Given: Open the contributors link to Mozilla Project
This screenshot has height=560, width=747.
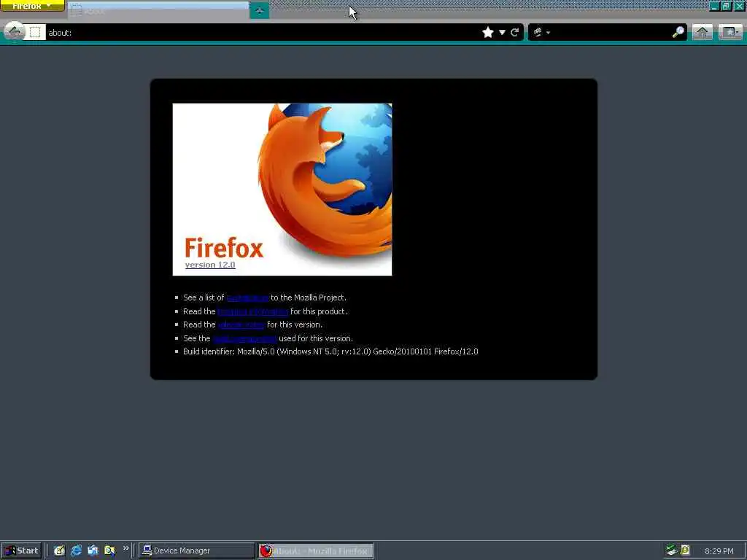Looking at the screenshot, I should (247, 297).
